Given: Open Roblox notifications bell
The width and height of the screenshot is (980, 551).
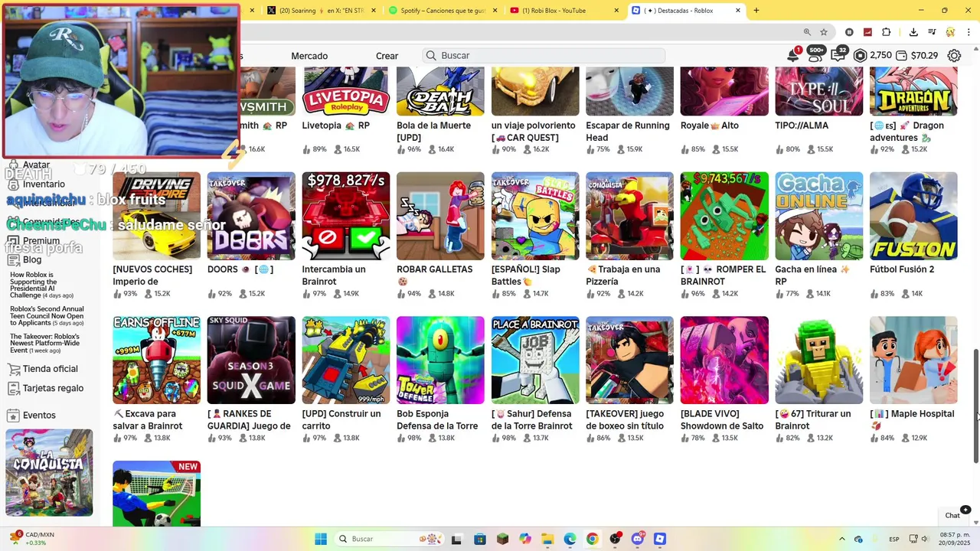Looking at the screenshot, I should [x=793, y=55].
